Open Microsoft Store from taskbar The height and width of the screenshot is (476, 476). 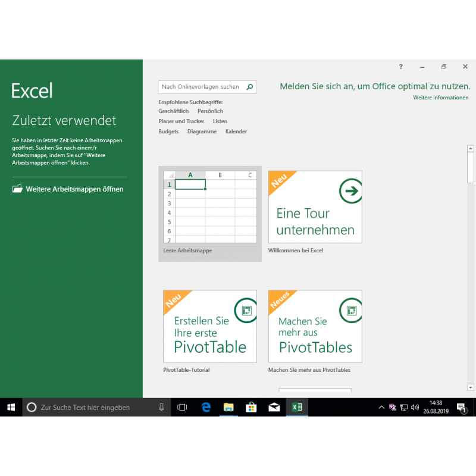251,407
